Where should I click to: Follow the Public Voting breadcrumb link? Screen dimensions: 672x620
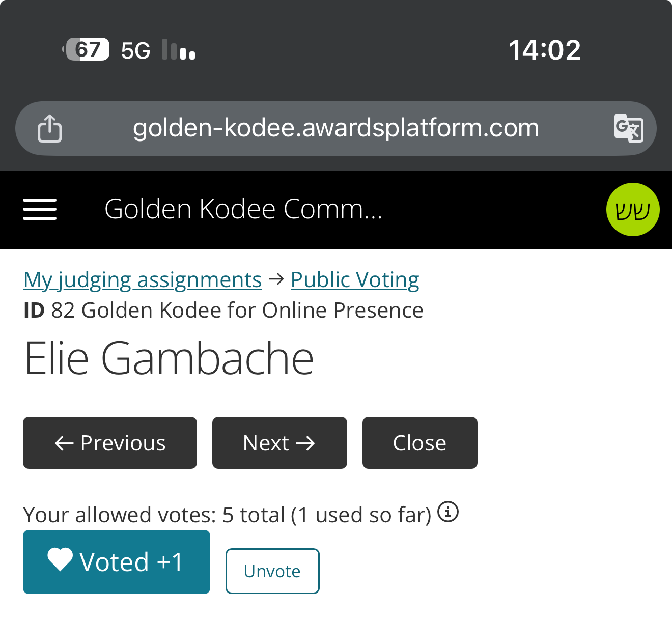point(355,279)
